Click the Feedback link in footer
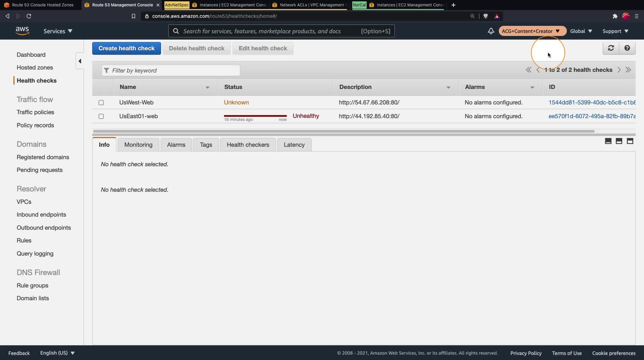 [x=19, y=353]
